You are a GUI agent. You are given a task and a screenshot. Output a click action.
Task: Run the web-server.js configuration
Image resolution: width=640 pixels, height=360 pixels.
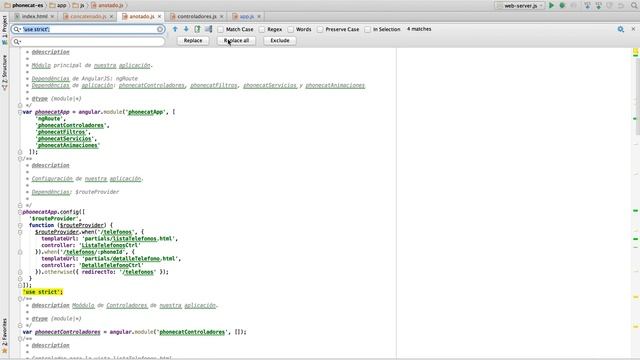(551, 5)
